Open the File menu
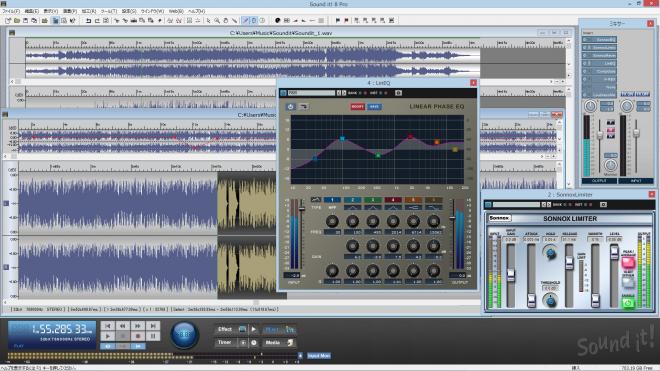The width and height of the screenshot is (660, 371). pos(11,11)
